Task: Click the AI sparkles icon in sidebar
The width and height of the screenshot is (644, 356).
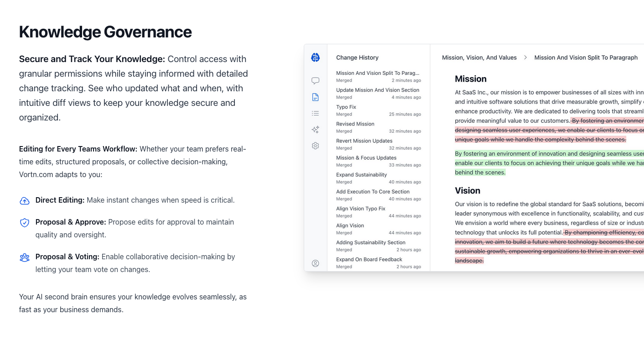Action: (315, 130)
